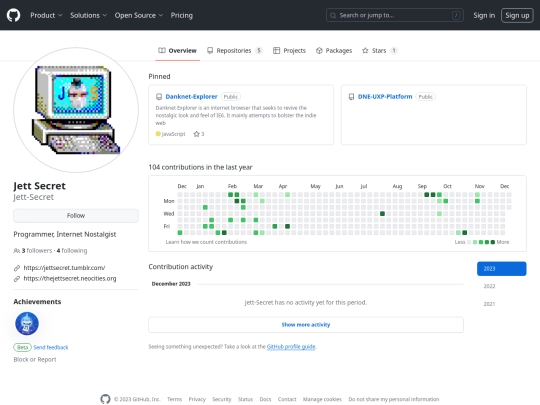Click the lightest gray legend square near Less

coord(469,242)
